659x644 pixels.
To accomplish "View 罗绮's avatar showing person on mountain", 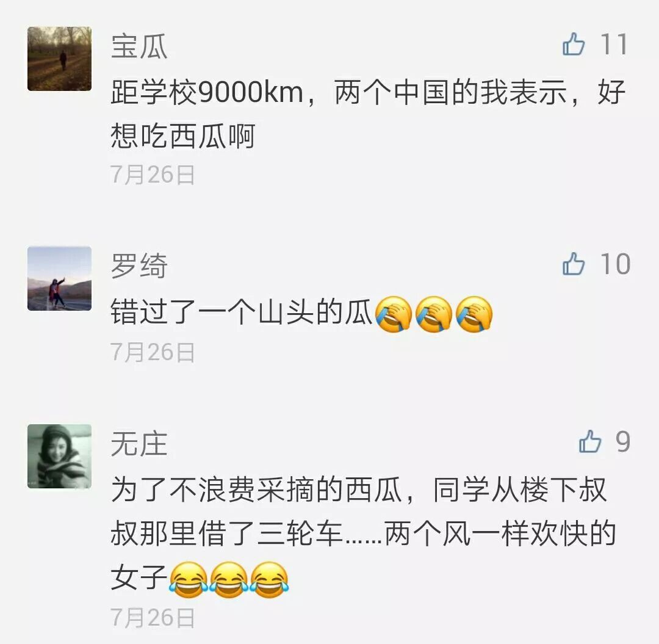I will pyautogui.click(x=59, y=279).
